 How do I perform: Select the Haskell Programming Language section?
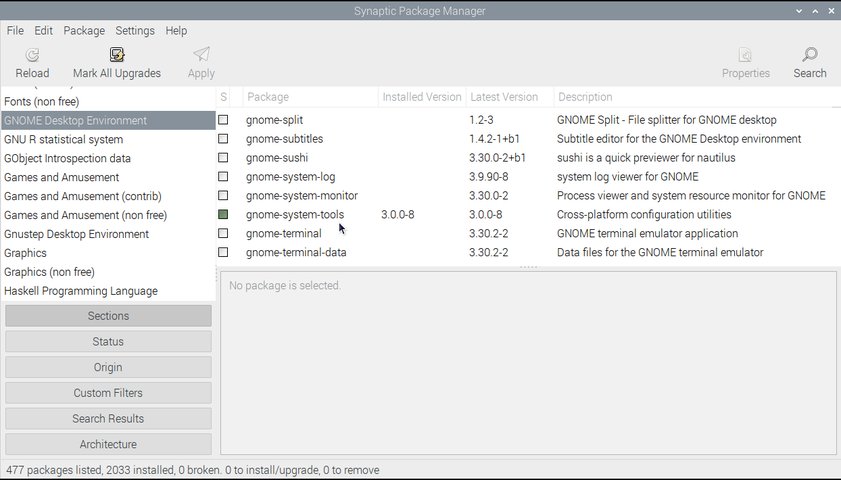point(108,291)
